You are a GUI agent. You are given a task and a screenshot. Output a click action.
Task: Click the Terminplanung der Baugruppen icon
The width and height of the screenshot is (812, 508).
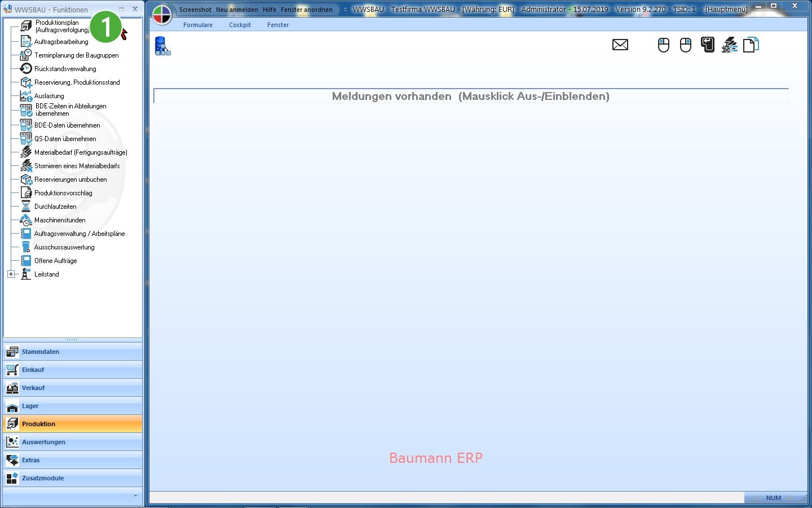click(26, 55)
